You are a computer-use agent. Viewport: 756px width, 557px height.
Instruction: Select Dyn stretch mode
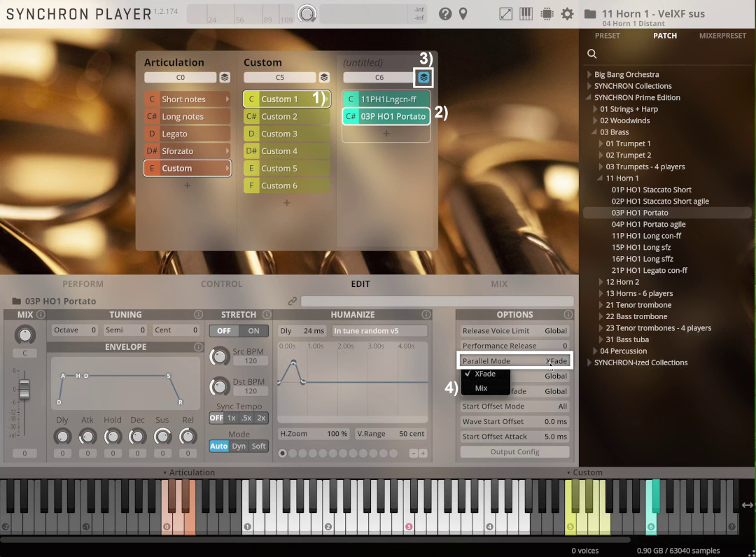(x=239, y=446)
